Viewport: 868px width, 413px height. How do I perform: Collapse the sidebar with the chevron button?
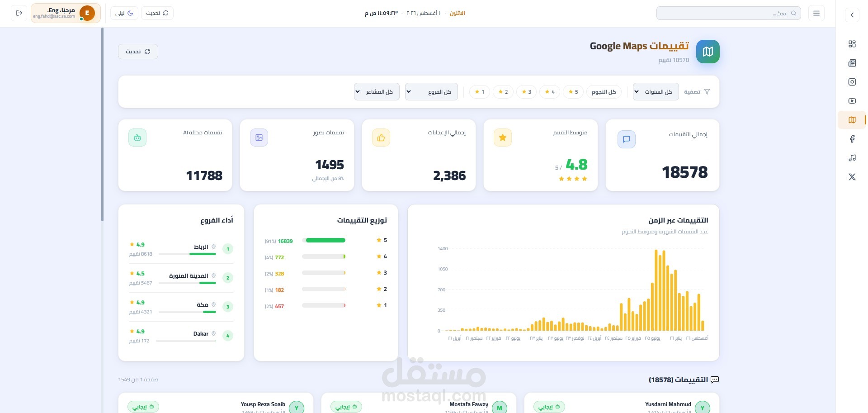point(852,14)
